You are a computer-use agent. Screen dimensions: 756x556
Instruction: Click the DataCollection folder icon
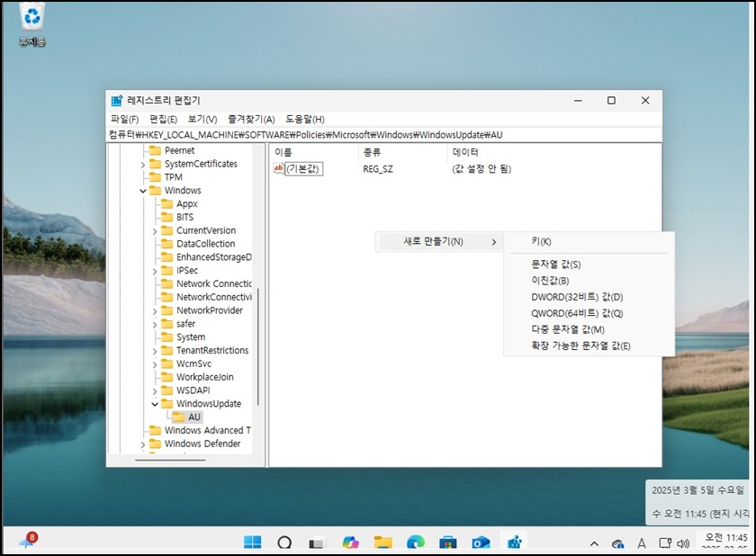pos(166,244)
